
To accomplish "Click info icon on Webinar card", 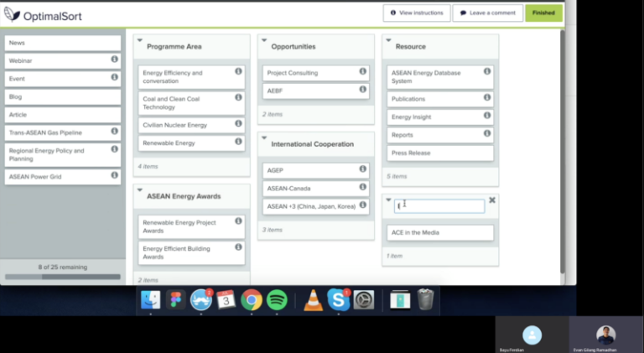I will (115, 60).
